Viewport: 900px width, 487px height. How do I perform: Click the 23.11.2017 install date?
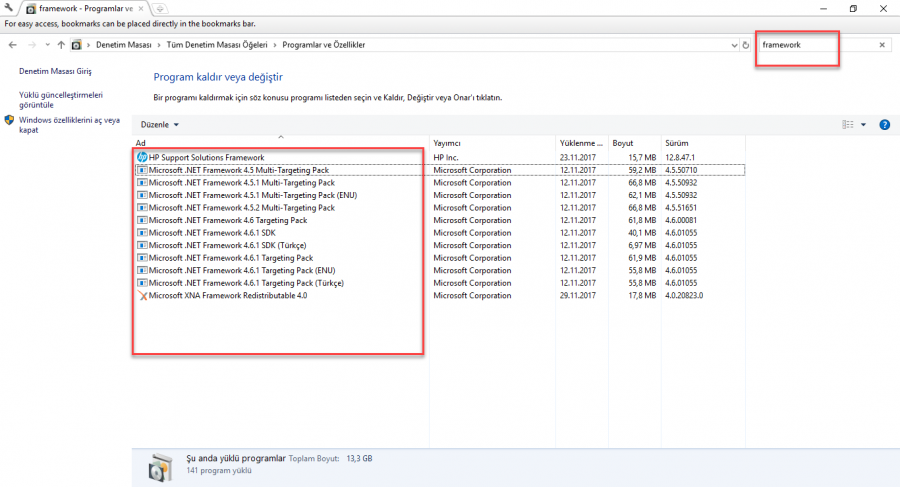577,157
